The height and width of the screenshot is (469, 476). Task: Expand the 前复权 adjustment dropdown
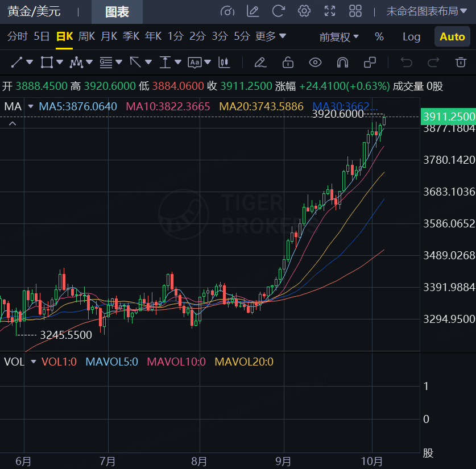(339, 37)
